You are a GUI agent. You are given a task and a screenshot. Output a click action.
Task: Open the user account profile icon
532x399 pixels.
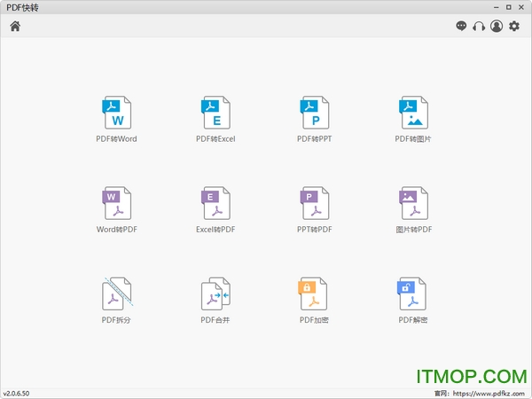coord(497,27)
